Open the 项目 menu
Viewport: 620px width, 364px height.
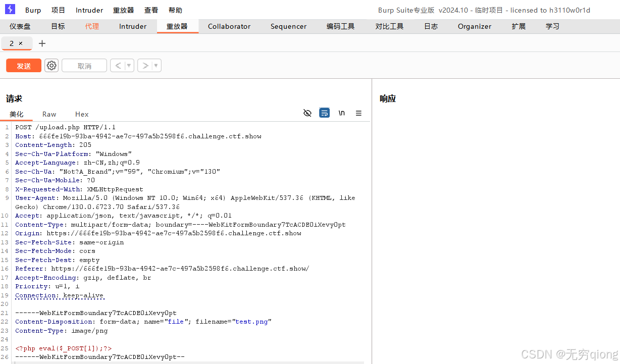pyautogui.click(x=58, y=10)
